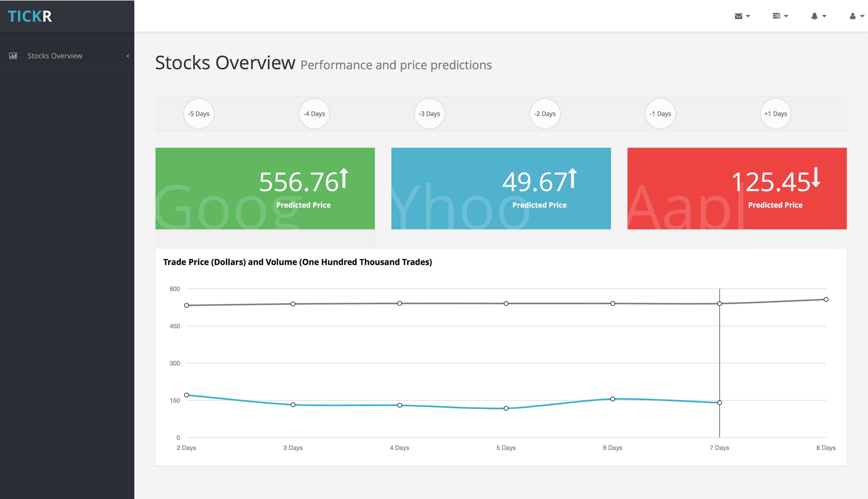868x499 pixels.
Task: Select the green Goog price card
Action: [265, 189]
